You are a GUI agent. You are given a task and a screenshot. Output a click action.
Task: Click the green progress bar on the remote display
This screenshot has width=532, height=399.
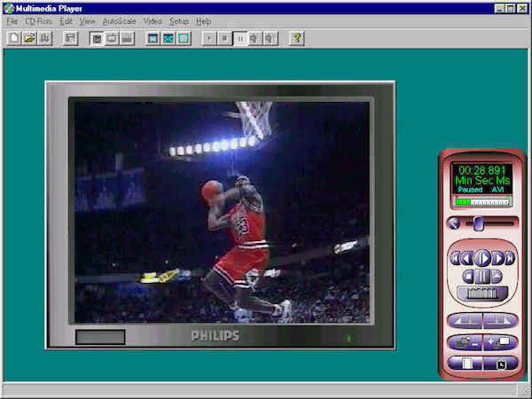point(482,201)
